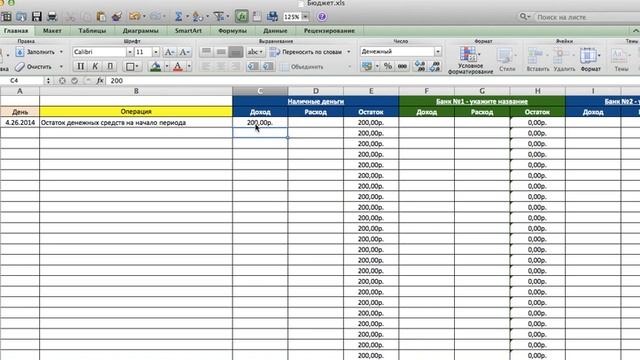Open the borders dropdown arrow
This screenshot has width=640, height=360.
[137, 66]
